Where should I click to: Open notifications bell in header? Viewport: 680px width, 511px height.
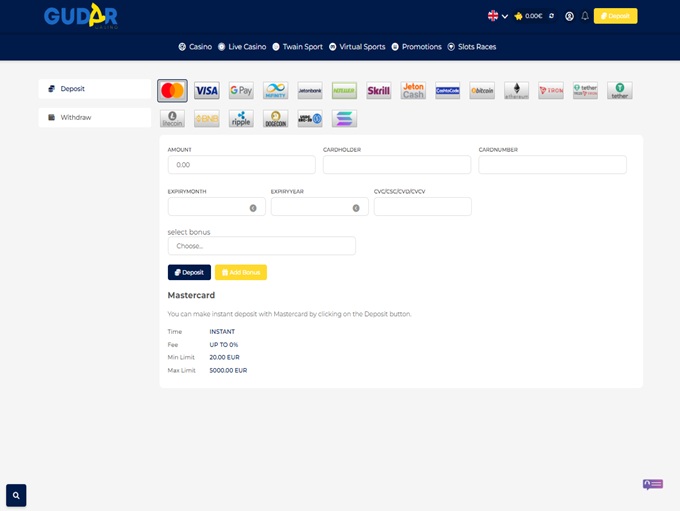coord(585,16)
